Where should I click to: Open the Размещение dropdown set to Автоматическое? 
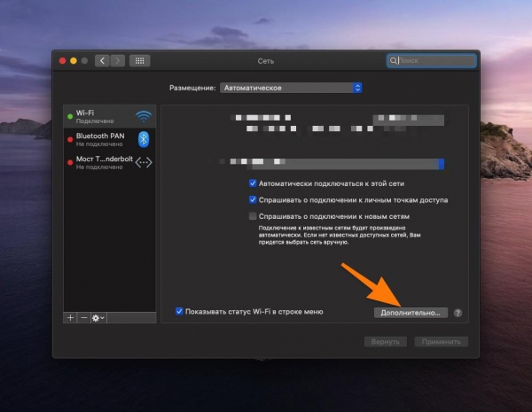click(x=291, y=88)
